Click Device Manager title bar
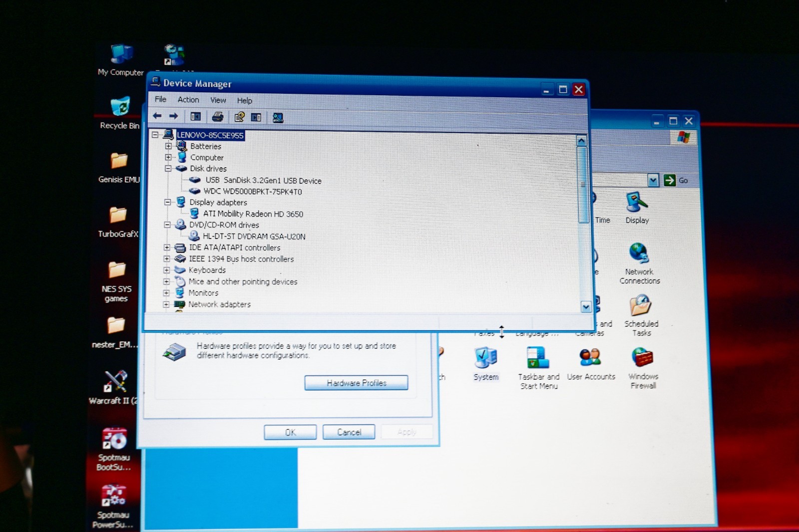This screenshot has width=799, height=532. [345, 86]
